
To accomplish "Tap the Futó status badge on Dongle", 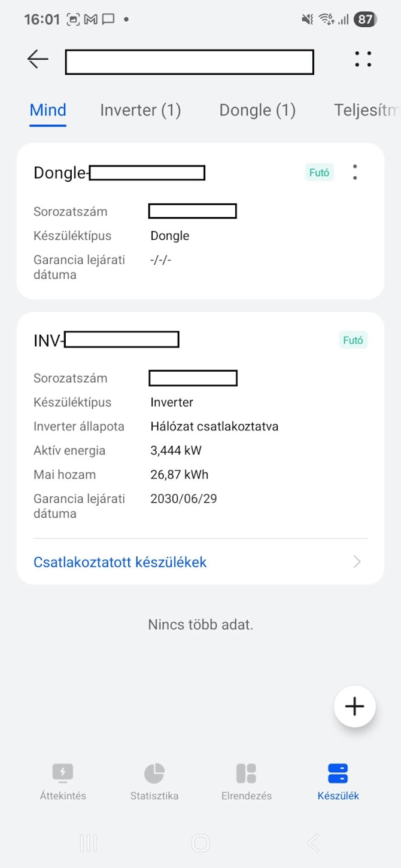I will coord(319,173).
